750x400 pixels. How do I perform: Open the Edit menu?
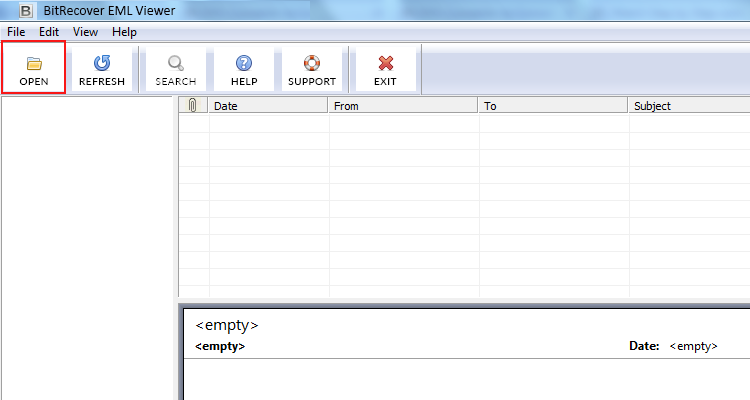(x=49, y=32)
